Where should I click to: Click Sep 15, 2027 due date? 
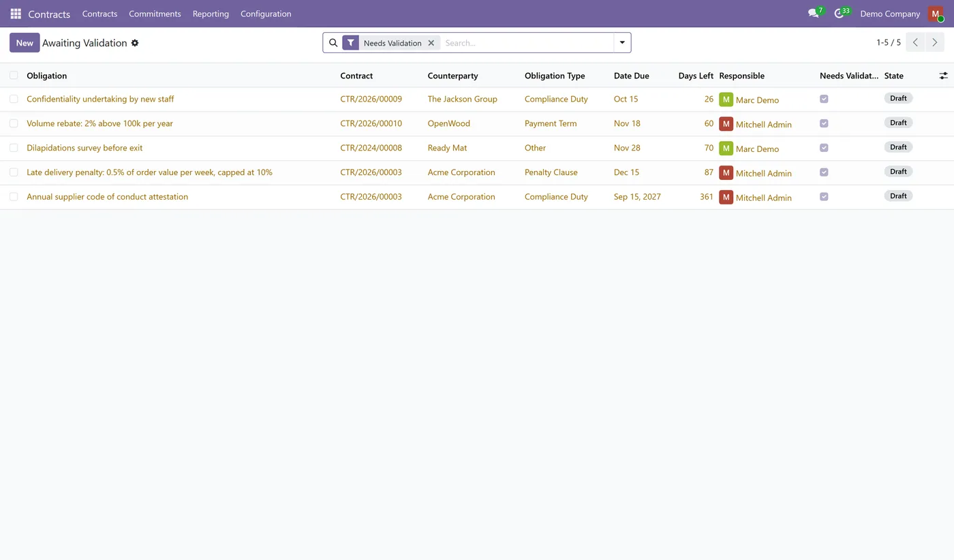[x=637, y=197]
